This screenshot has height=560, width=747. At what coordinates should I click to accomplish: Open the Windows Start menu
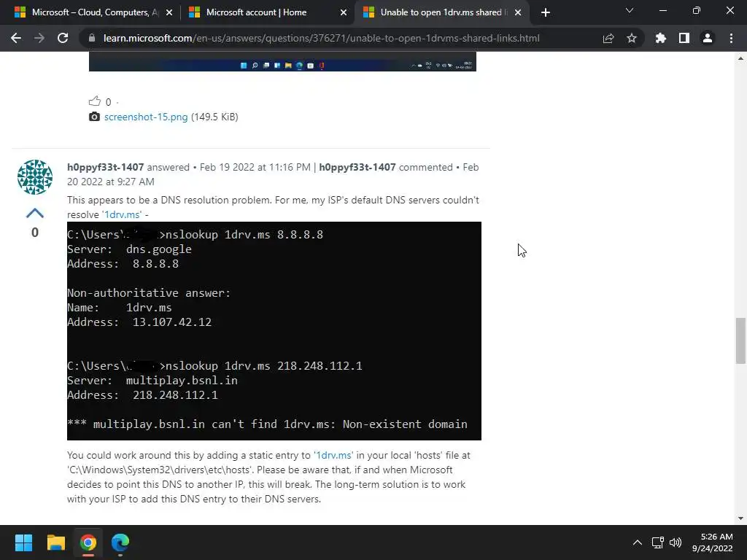pos(23,542)
